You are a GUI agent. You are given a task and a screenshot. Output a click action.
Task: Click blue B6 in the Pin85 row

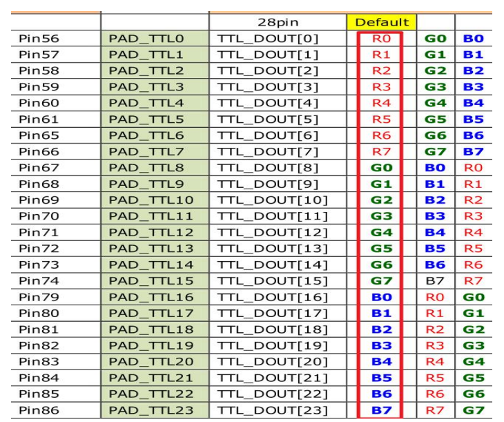[382, 394]
